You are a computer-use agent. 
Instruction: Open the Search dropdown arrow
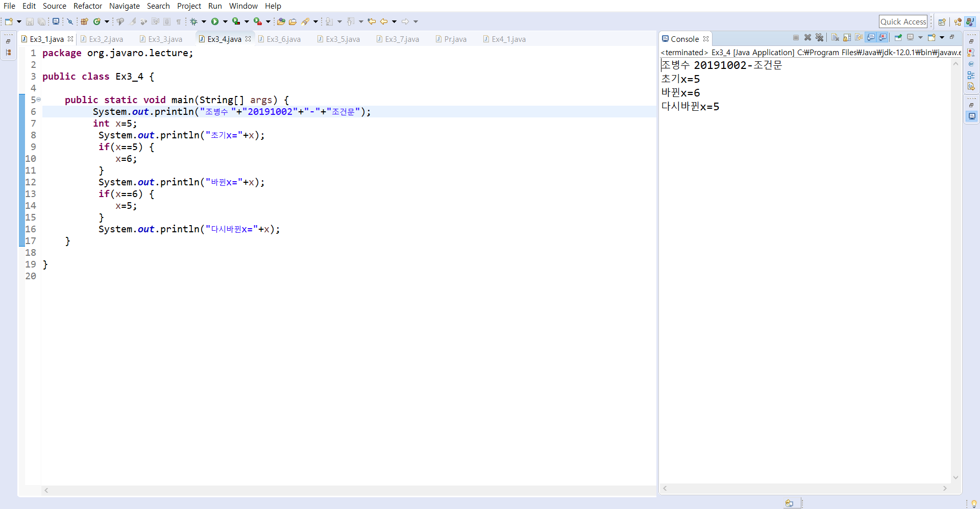tap(315, 21)
